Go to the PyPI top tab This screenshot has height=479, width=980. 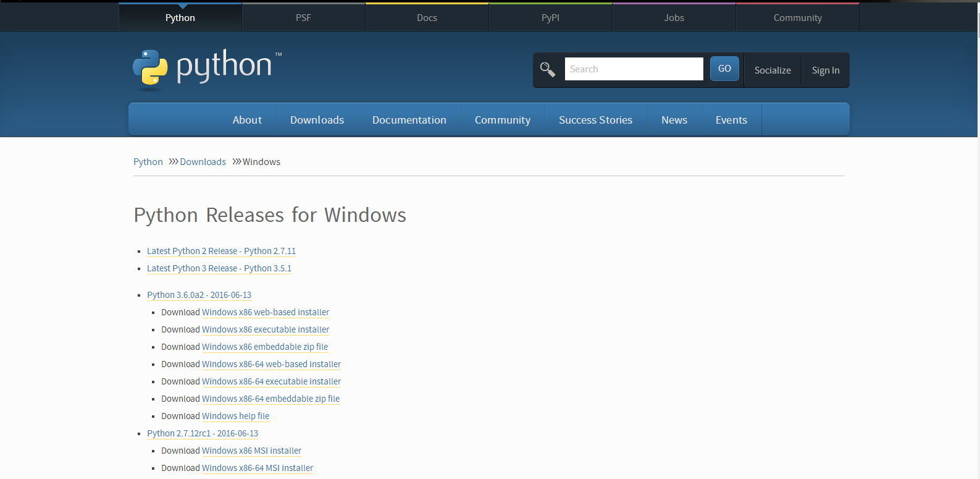pyautogui.click(x=550, y=18)
